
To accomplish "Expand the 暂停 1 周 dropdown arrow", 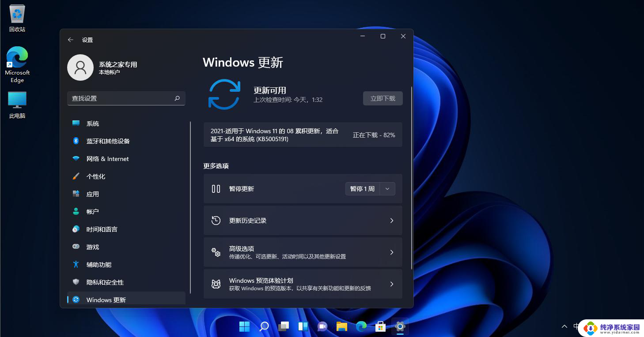I will tap(387, 189).
